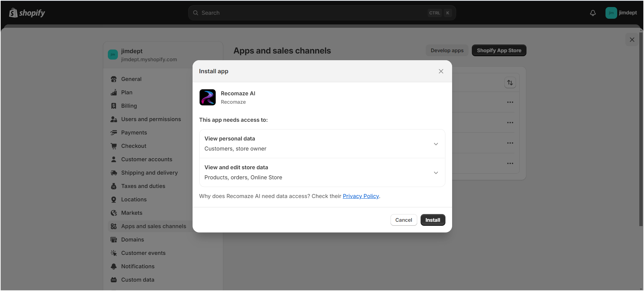Click jimdept store card in sidebar
The image size is (644, 291).
(x=163, y=55)
